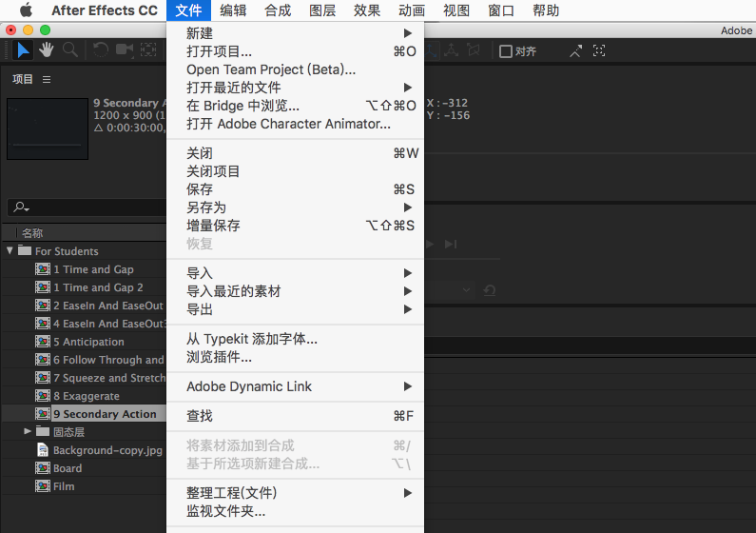This screenshot has height=533, width=756.
Task: Click the Background-copy.jpg file icon
Action: pos(43,450)
